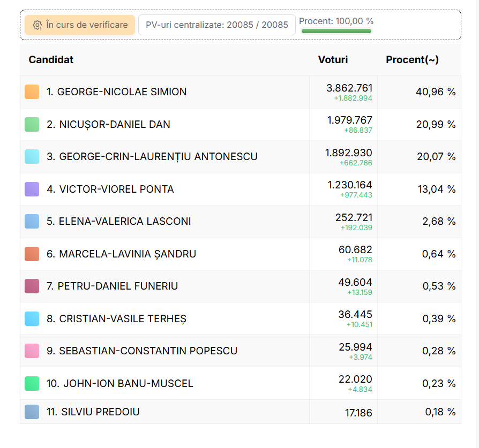Click magenta swatch beside Petru-Daniel Funeriu

click(32, 286)
